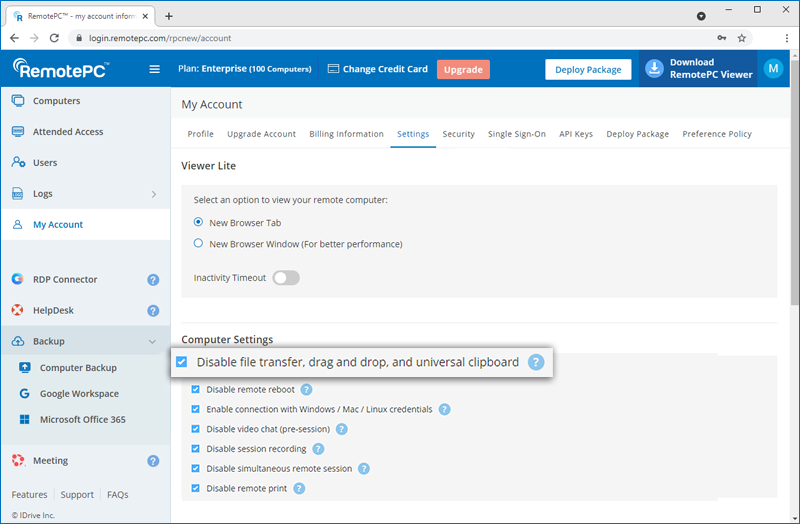This screenshot has height=524, width=800.
Task: Switch to the Security tab
Action: [458, 134]
